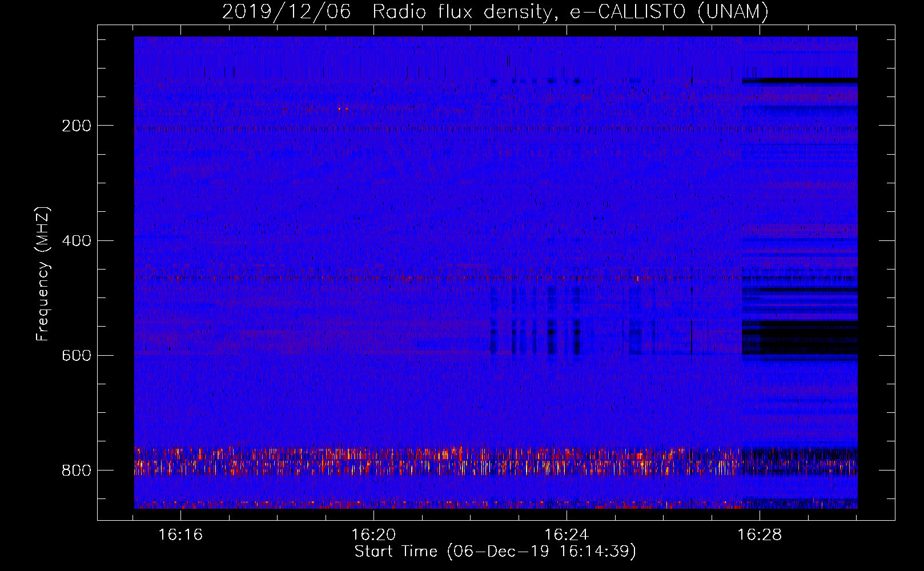924x571 pixels.
Task: Click the 800 frequency tick label
Action: point(77,471)
